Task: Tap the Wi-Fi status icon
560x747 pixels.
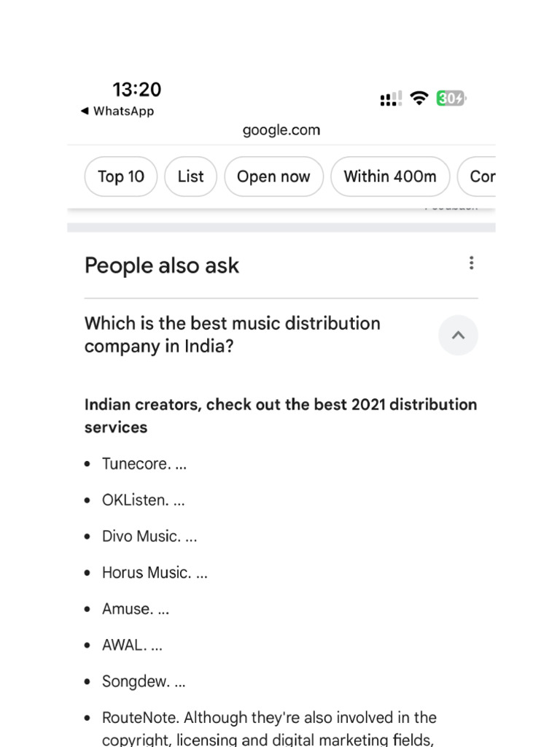Action: 419,98
